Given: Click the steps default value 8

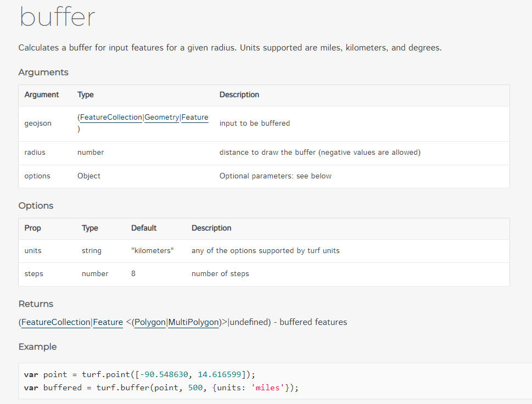Looking at the screenshot, I should (133, 273).
